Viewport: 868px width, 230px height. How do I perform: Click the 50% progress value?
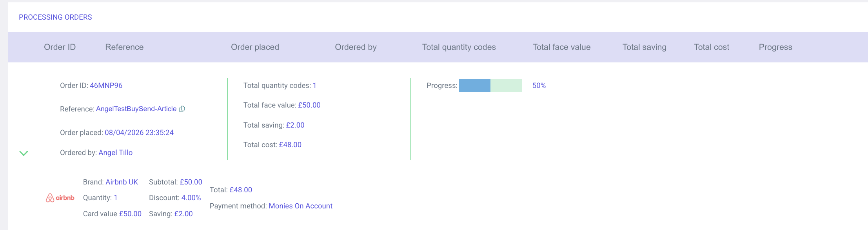point(539,86)
